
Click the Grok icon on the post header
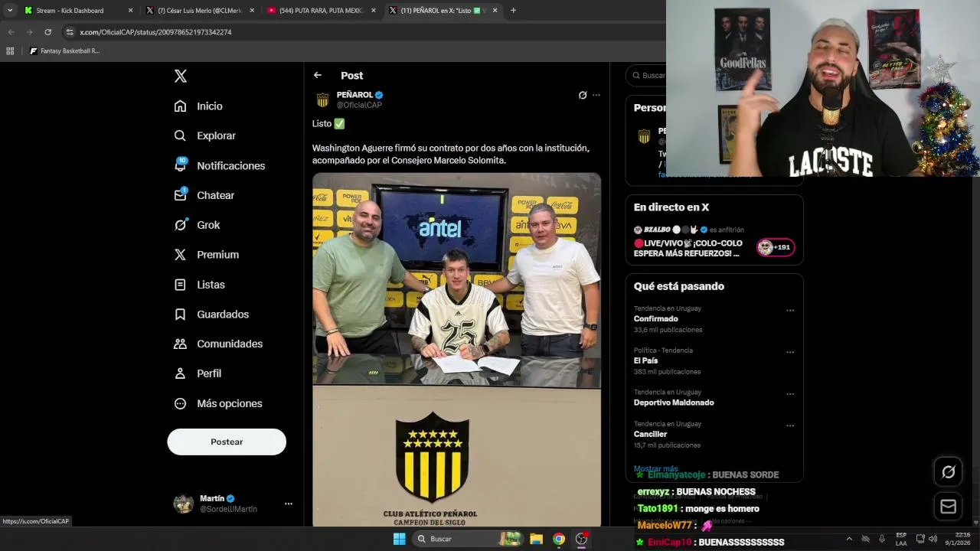pos(583,96)
